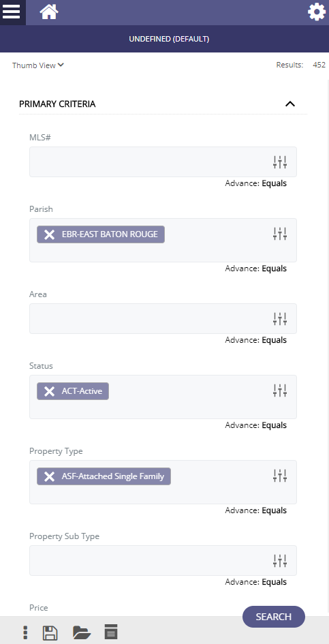
Task: Open Area advanced filter sliders icon
Action: pos(280,319)
